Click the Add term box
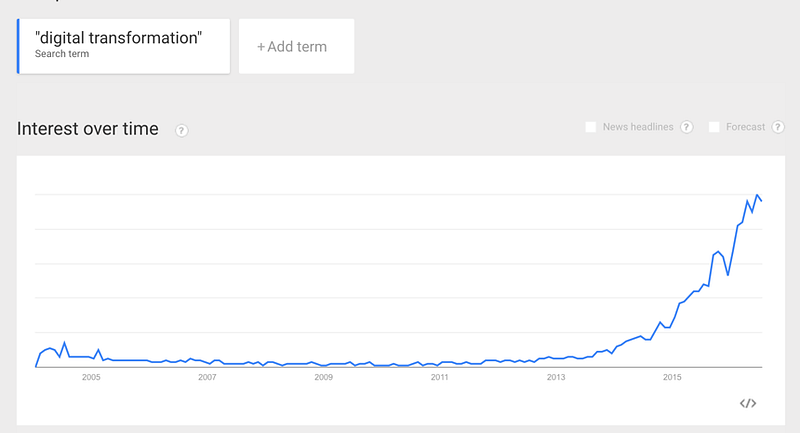Screen dimensions: 800x433 click(x=296, y=46)
